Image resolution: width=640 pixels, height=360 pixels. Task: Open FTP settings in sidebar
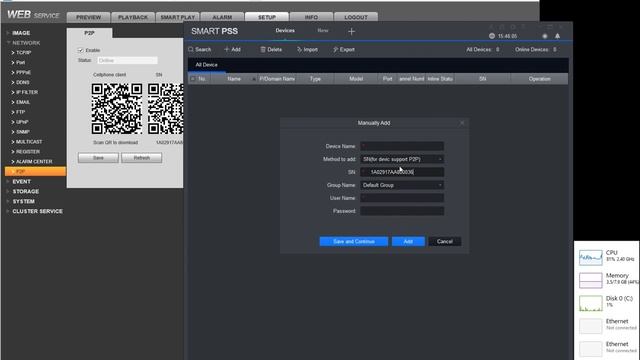tap(20, 112)
